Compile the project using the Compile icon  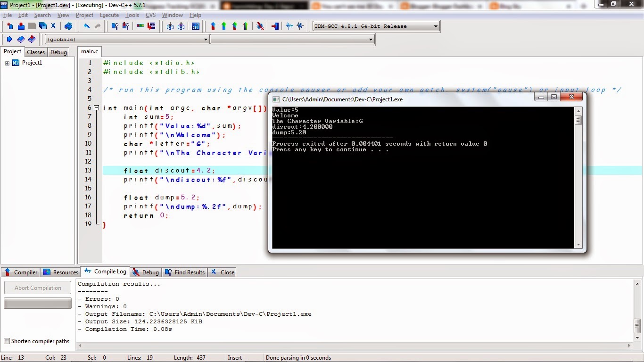coord(213,26)
